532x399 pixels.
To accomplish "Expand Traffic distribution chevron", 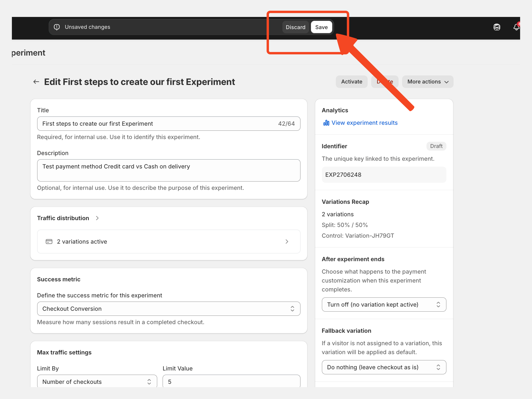I will 97,218.
